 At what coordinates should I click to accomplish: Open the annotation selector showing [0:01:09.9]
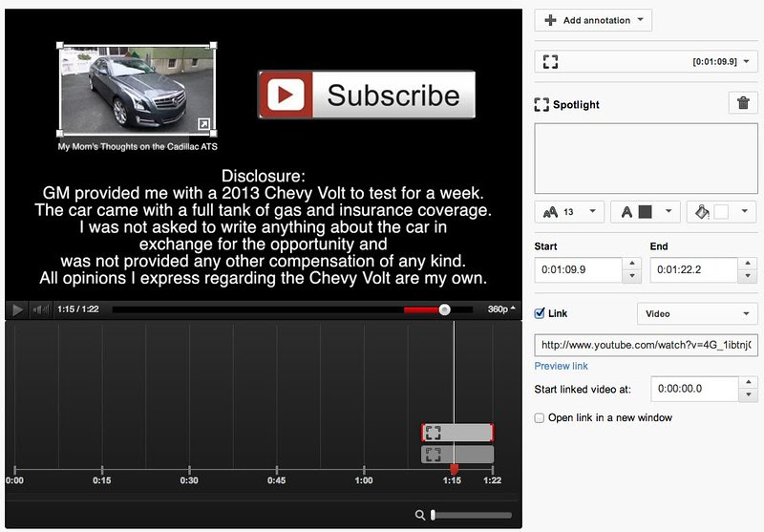pos(646,62)
